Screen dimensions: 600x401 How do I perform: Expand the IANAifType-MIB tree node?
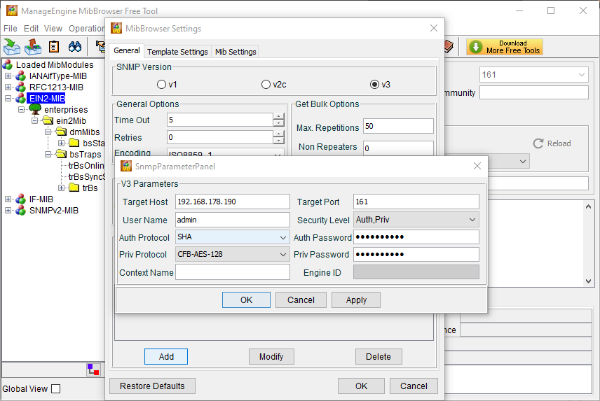point(8,76)
